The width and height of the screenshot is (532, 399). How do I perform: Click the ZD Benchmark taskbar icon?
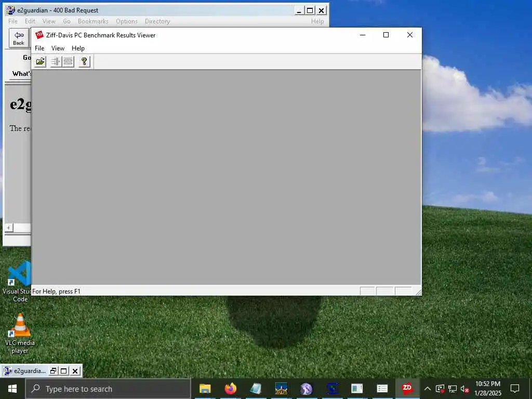(x=407, y=389)
